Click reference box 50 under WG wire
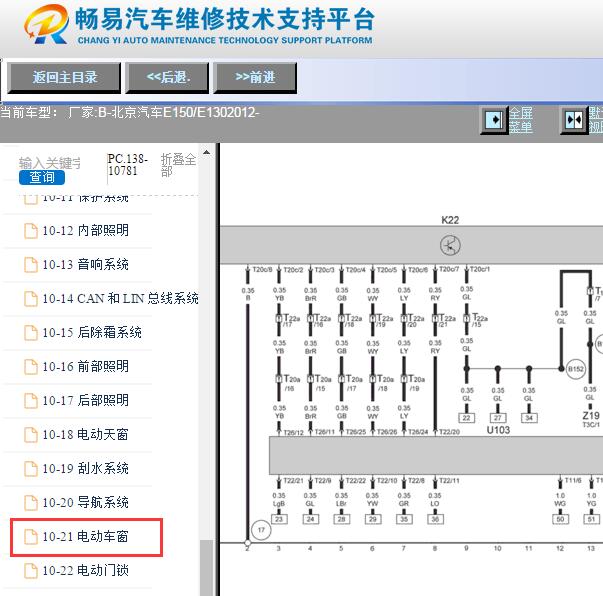603x596 pixels. 560,519
